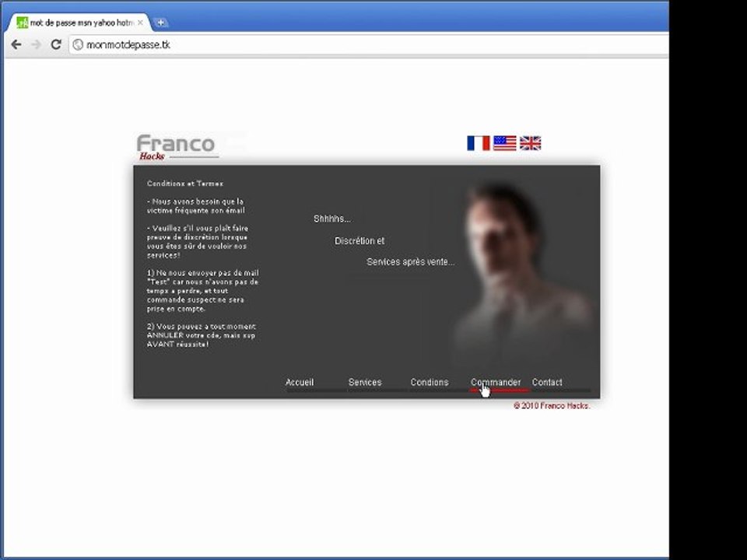This screenshot has width=747, height=560.
Task: Open the Condions menu item
Action: pyautogui.click(x=430, y=382)
